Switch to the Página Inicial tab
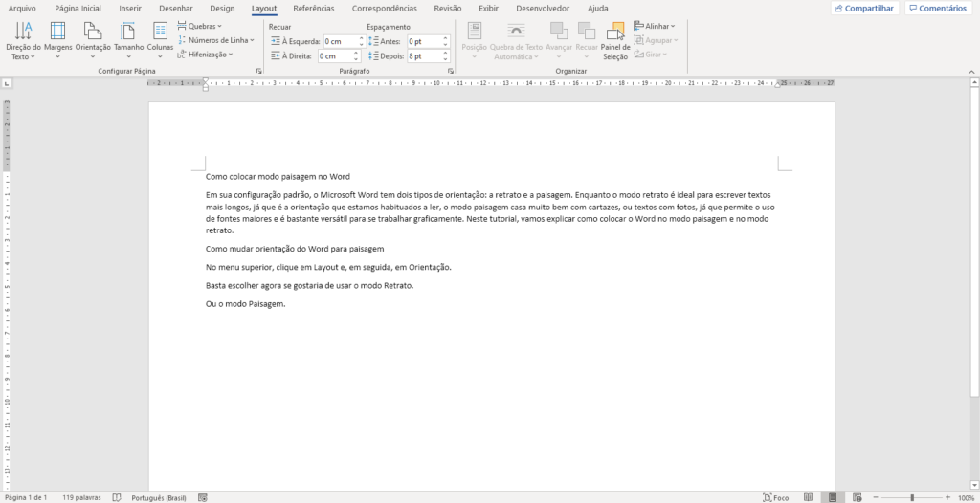The height and width of the screenshot is (503, 980). point(78,8)
